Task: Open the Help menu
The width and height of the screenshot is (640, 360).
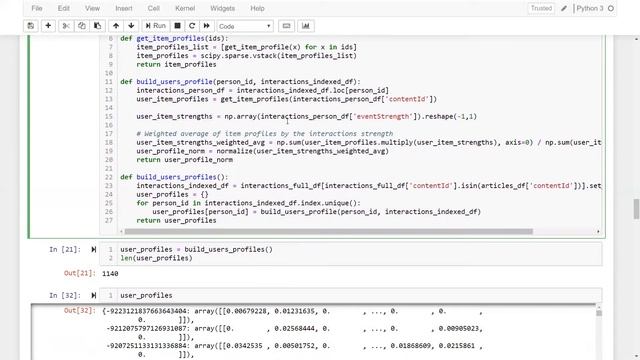Action: point(257,8)
